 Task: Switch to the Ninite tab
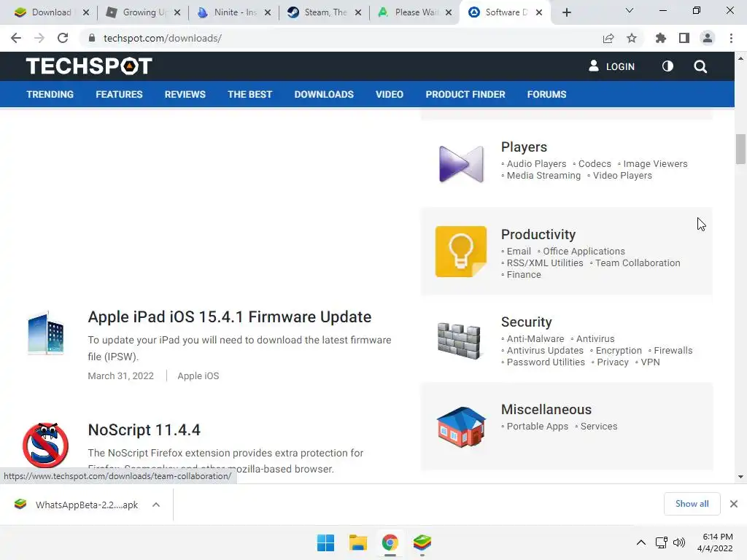[233, 12]
